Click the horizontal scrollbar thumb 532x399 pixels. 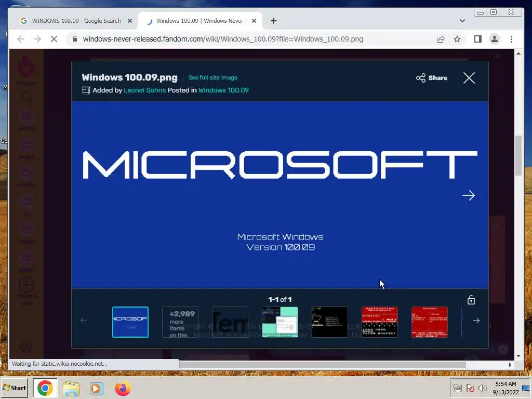(x=322, y=364)
